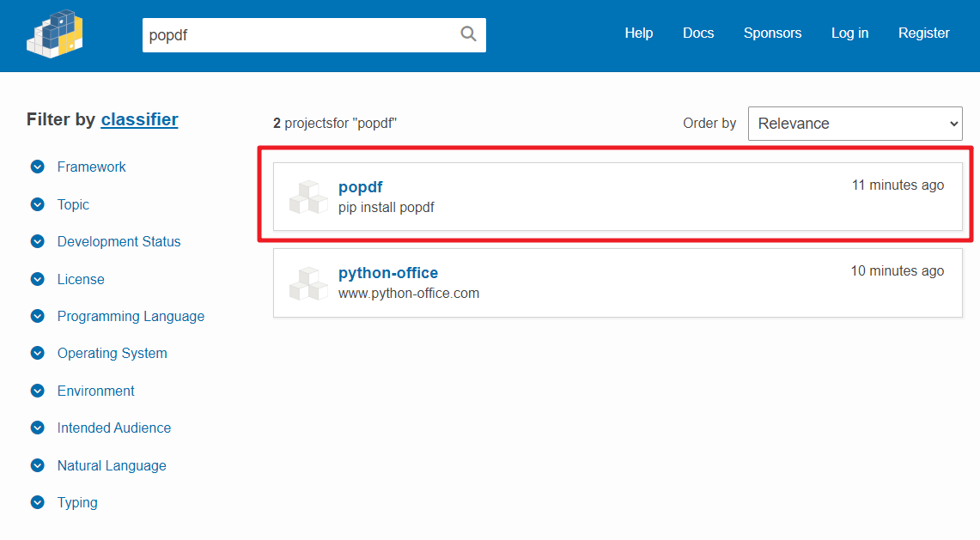Open the Natural Language chevron icon
This screenshot has height=540, width=980.
(38, 465)
